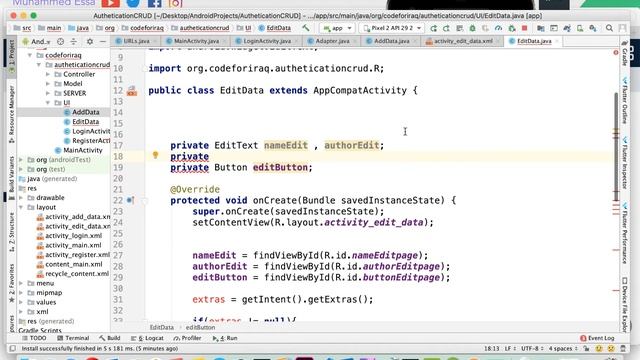The height and width of the screenshot is (360, 640).
Task: Toggle the Structure side panel
Action: [11, 232]
